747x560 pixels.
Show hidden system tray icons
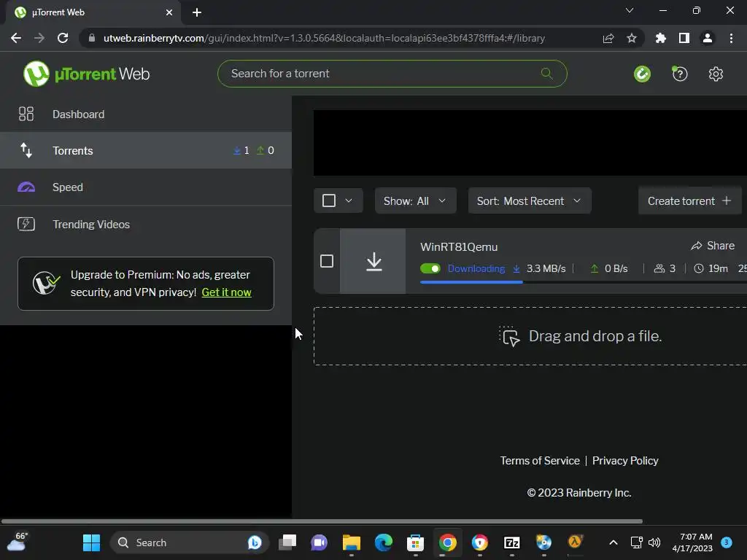[x=614, y=542]
